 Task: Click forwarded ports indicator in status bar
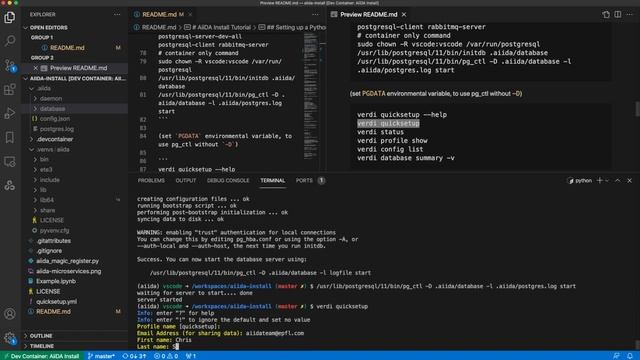click(x=191, y=356)
